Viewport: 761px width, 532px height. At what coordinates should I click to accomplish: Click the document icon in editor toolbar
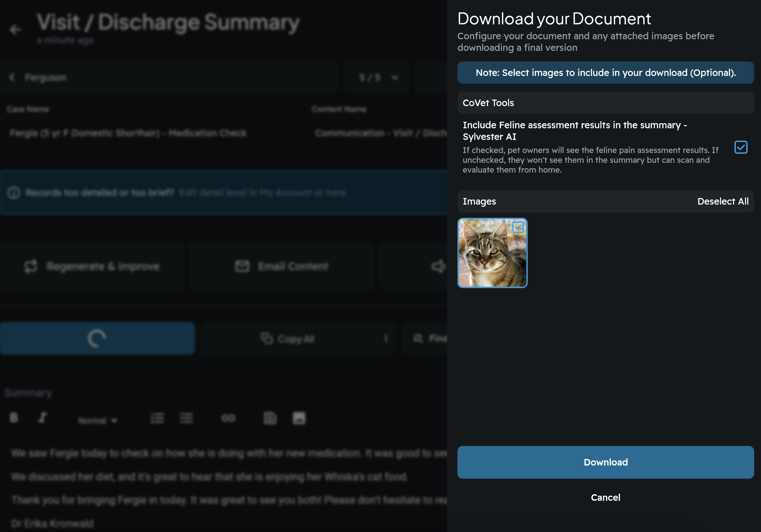tap(270, 418)
